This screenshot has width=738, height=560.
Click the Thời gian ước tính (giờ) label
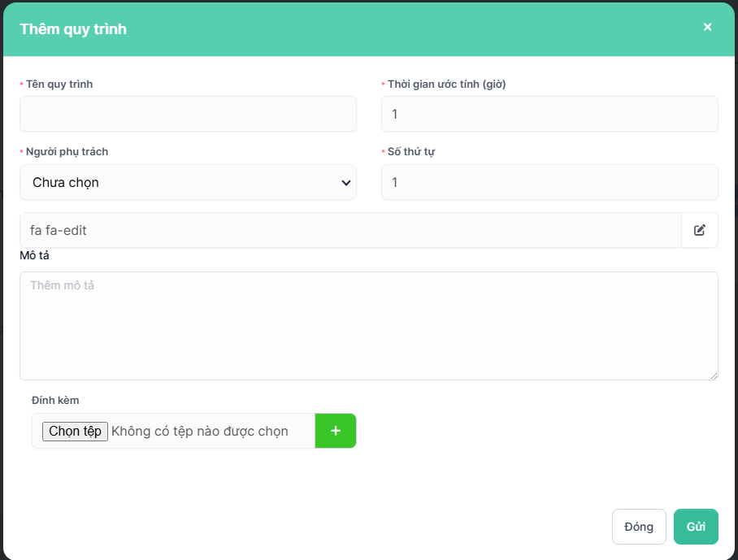[447, 84]
